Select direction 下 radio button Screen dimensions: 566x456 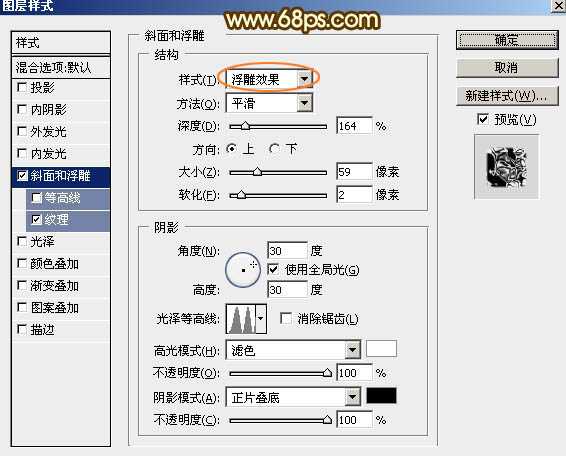(x=274, y=148)
